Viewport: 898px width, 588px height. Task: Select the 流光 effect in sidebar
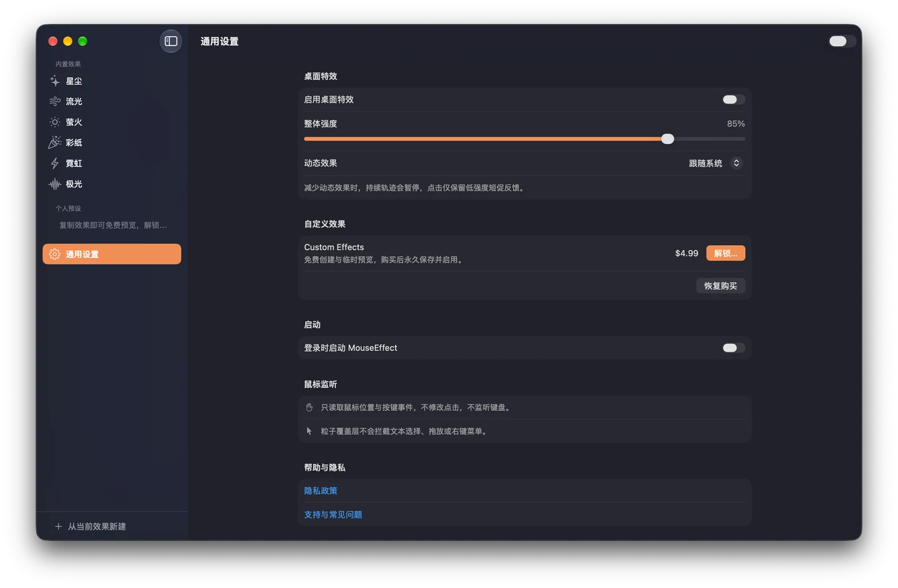[x=112, y=102]
